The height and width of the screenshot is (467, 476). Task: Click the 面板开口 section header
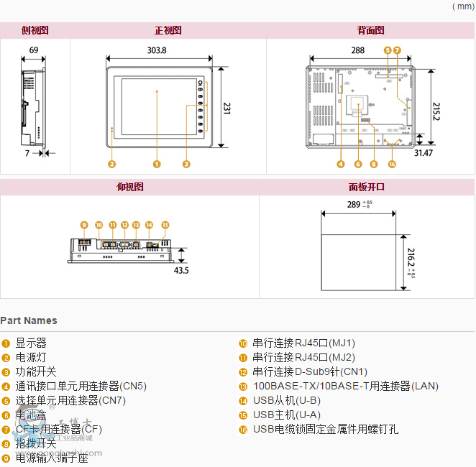tap(367, 187)
